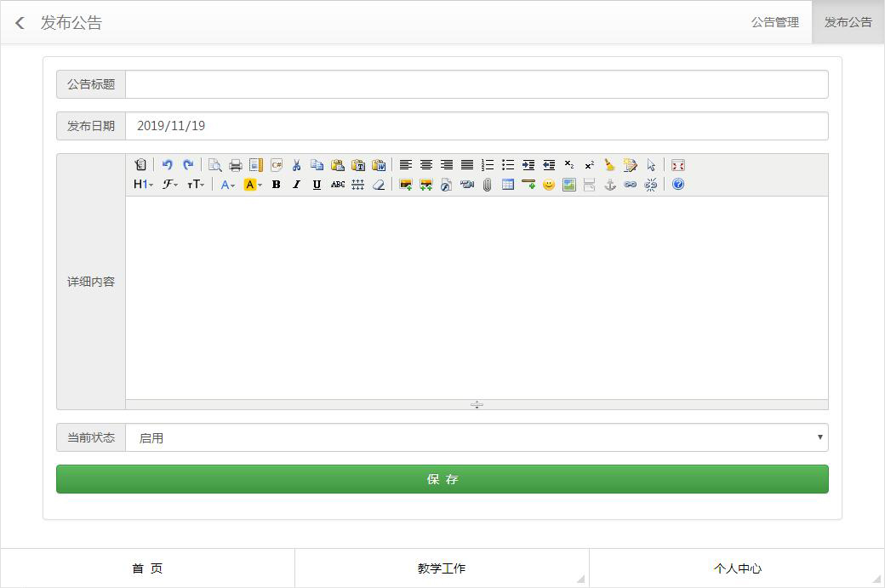The width and height of the screenshot is (885, 588).
Task: Open the 当前状态 status dropdown
Action: coord(477,437)
